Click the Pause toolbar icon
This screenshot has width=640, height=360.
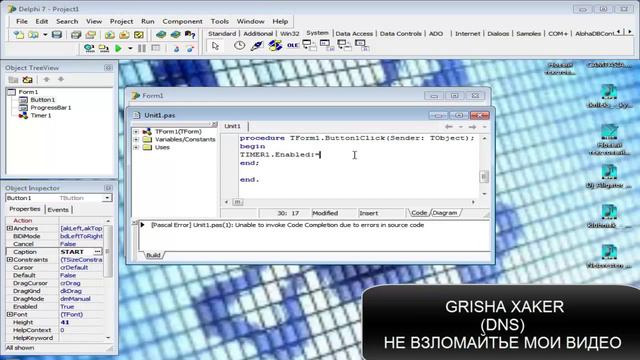(x=142, y=48)
